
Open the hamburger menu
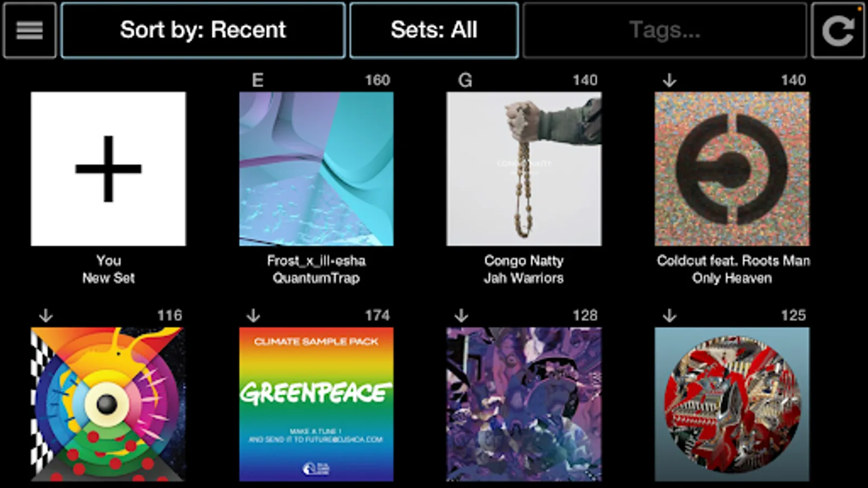point(29,30)
